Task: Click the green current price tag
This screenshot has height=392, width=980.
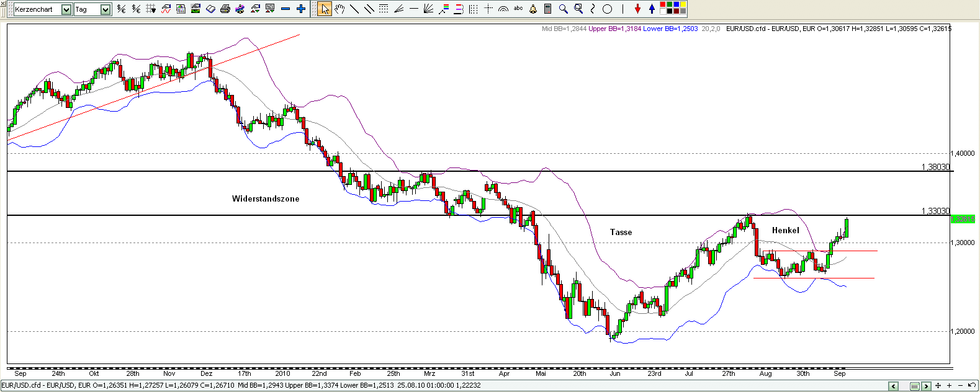Action: (x=963, y=219)
